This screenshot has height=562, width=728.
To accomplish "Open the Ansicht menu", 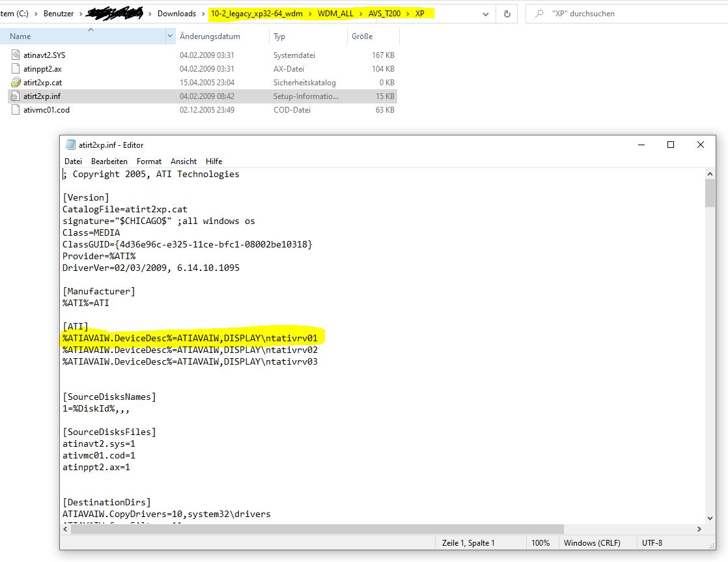I will pos(184,161).
